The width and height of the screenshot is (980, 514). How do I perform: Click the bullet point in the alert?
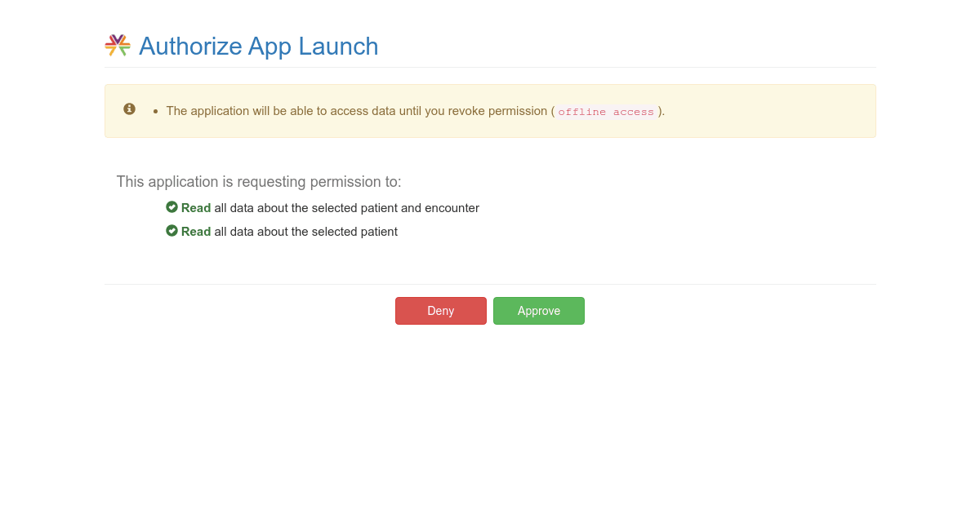click(x=155, y=111)
